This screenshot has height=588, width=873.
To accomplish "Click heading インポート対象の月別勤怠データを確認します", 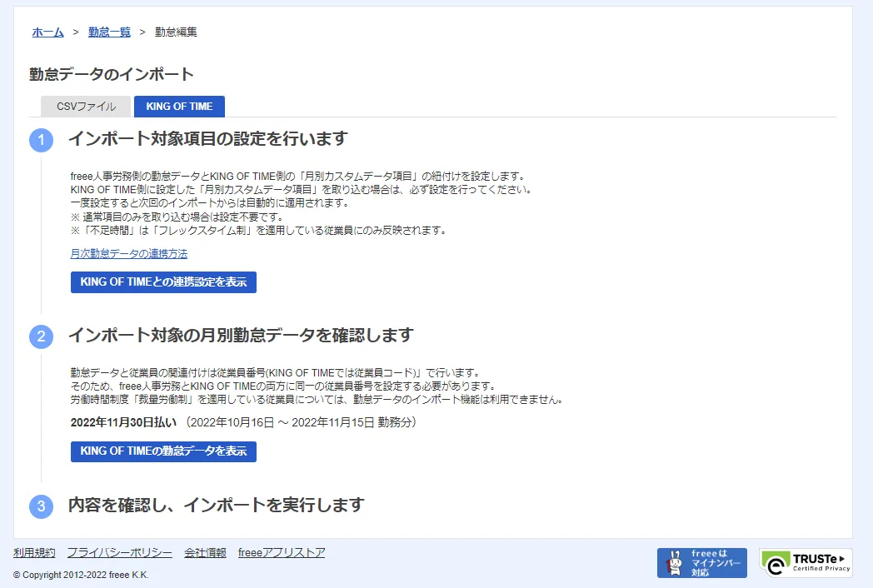I will 241,335.
